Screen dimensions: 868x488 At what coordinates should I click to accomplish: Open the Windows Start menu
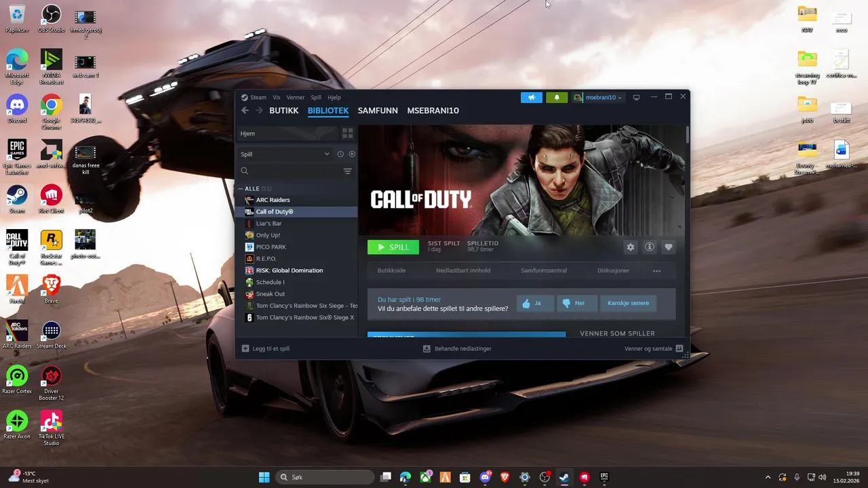pos(264,477)
